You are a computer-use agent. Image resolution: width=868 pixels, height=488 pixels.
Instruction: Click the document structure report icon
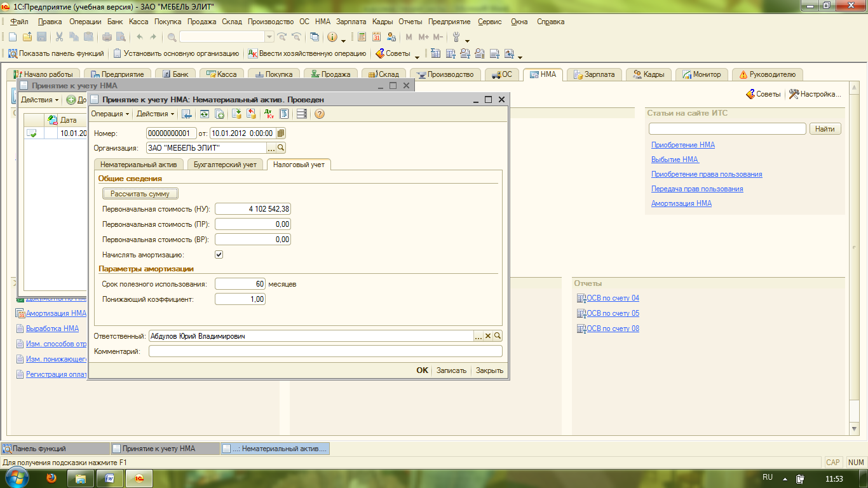point(284,114)
